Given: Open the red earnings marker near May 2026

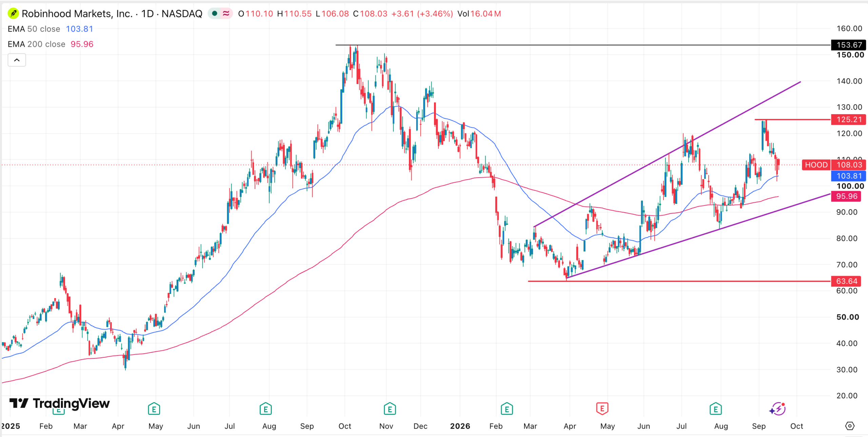Looking at the screenshot, I should (602, 409).
